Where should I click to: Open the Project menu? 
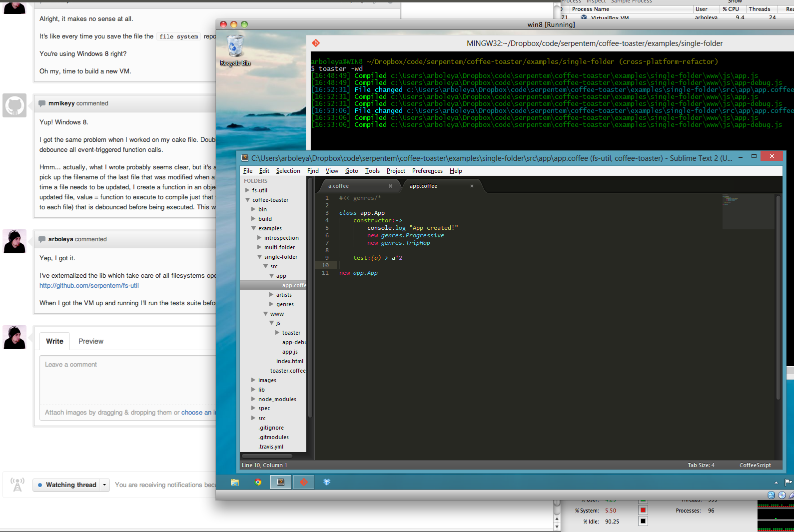396,171
